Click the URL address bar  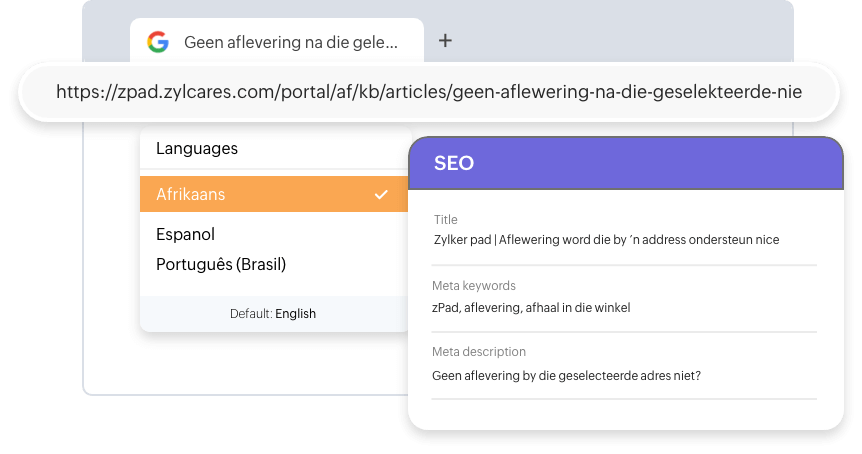tap(428, 92)
